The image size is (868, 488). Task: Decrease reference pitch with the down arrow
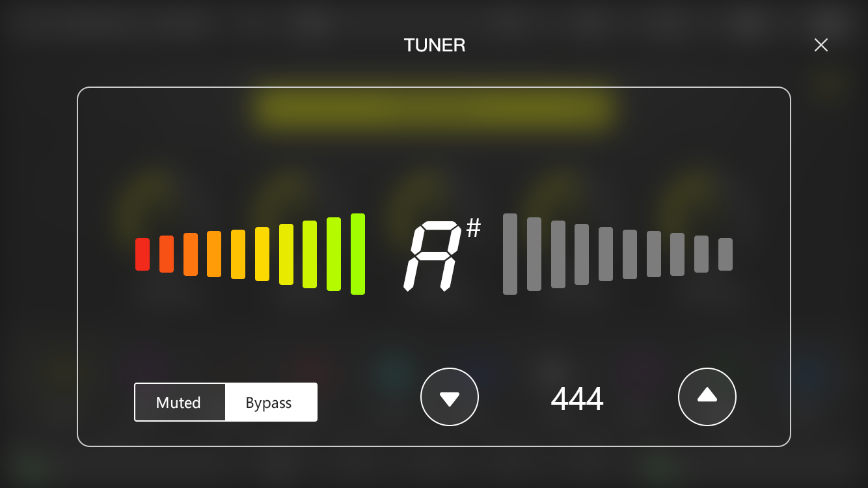[450, 397]
